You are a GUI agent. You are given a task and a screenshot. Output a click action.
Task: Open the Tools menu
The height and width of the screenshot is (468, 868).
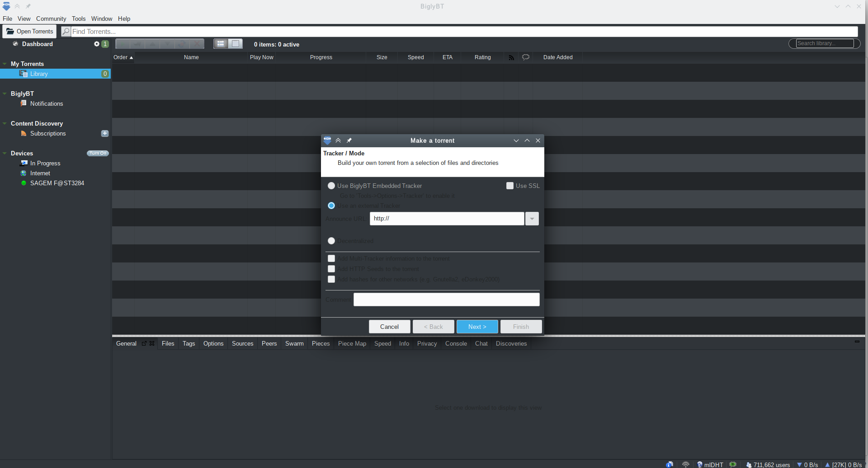point(79,19)
